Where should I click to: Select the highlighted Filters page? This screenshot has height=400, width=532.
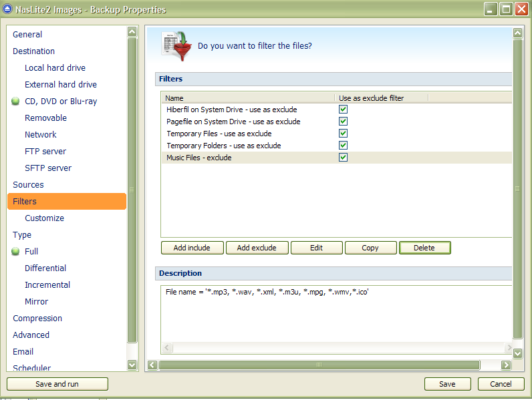(x=67, y=202)
